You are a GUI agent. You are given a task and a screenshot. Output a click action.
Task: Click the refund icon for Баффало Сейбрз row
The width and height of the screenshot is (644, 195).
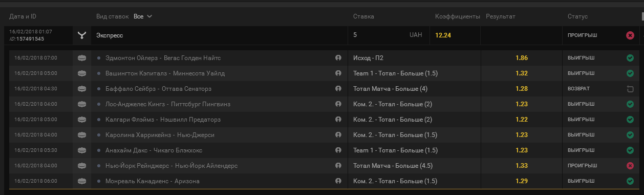point(630,89)
